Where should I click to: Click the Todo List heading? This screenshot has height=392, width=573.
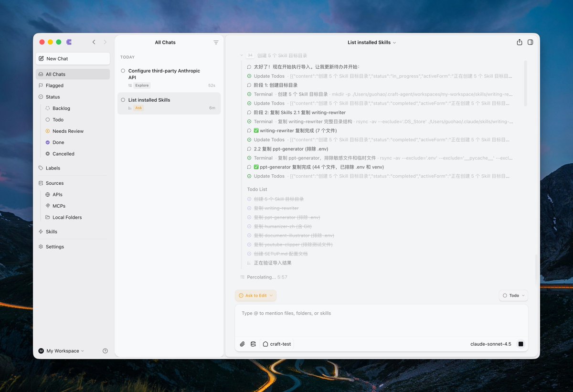coord(257,190)
